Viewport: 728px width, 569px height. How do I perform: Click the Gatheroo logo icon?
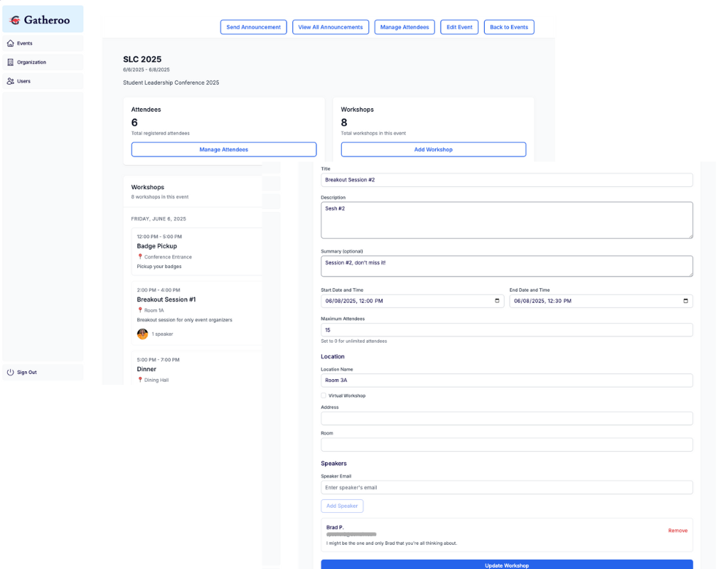14,21
